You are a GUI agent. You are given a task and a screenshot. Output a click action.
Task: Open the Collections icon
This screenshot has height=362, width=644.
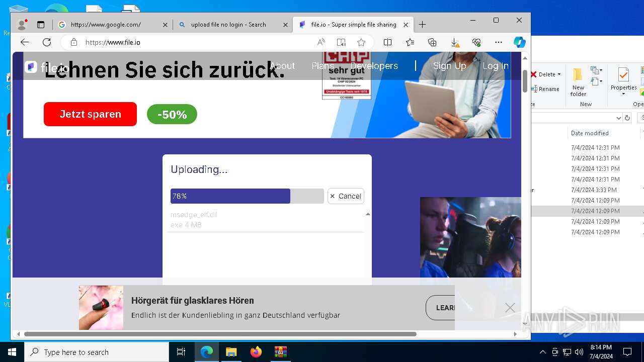pyautogui.click(x=432, y=42)
